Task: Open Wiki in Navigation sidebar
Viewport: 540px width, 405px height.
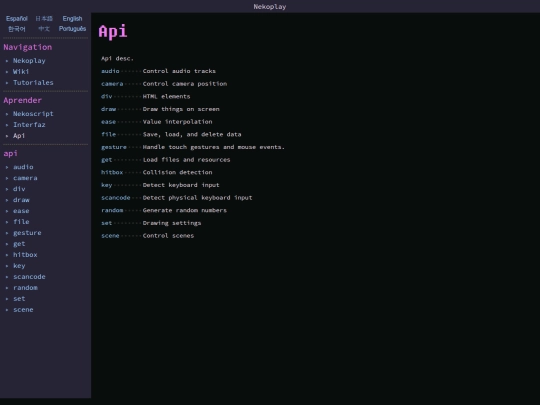Action: click(21, 72)
